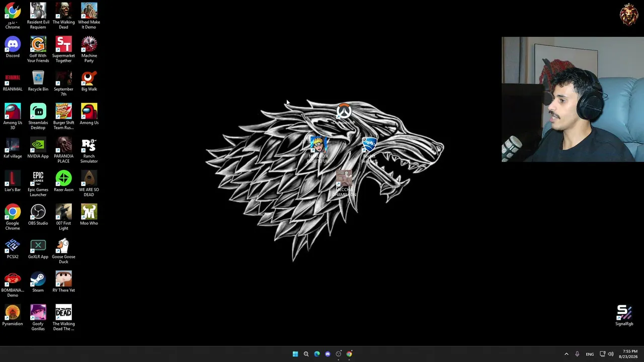The height and width of the screenshot is (362, 644).
Task: Select the NVIDIA App shortcut
Action: [38, 147]
